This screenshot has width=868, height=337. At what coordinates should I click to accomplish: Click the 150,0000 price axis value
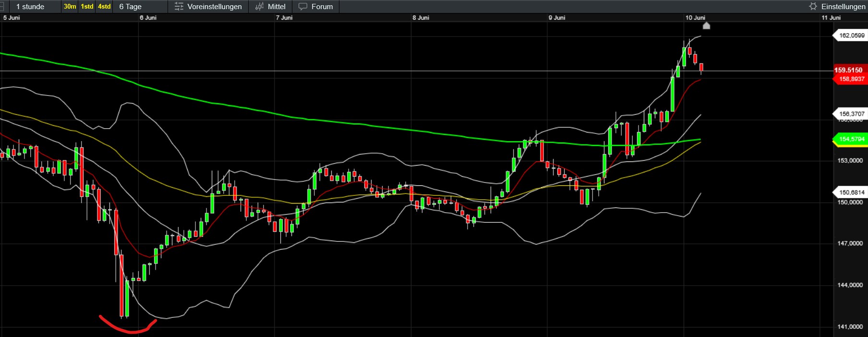pos(850,202)
